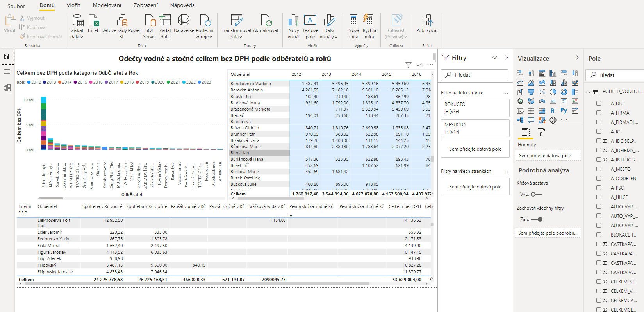
Task: Open the Získat data dropdown
Action: point(77,27)
